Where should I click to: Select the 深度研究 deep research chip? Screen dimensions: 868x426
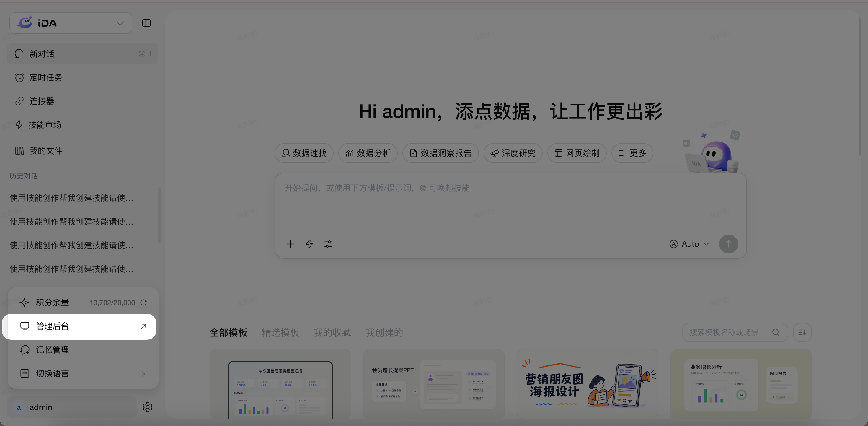point(513,153)
